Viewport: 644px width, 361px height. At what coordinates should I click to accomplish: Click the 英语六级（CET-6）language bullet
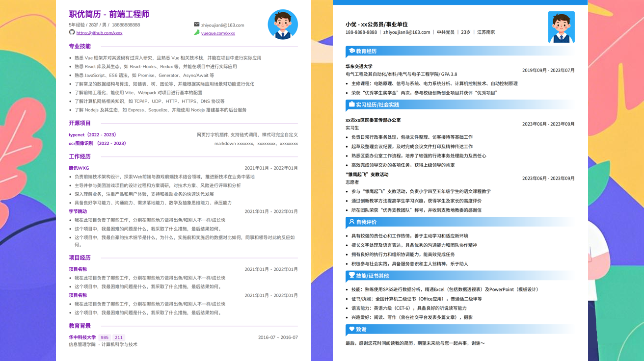click(x=409, y=308)
